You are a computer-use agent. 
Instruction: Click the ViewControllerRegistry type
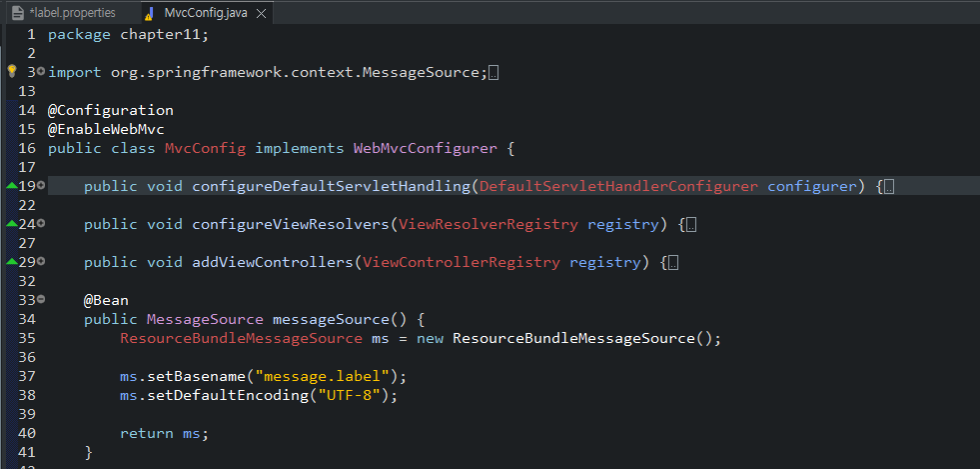coord(462,263)
